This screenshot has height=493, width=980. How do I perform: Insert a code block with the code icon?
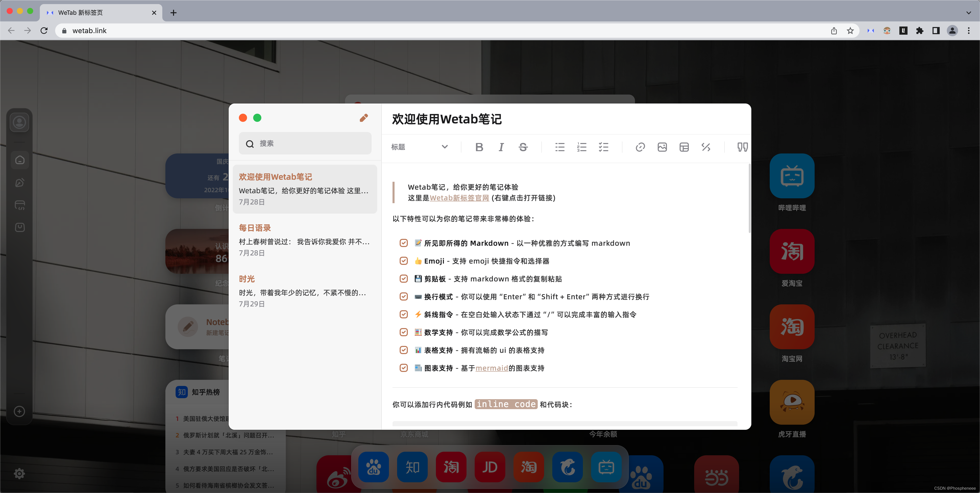[x=706, y=147]
